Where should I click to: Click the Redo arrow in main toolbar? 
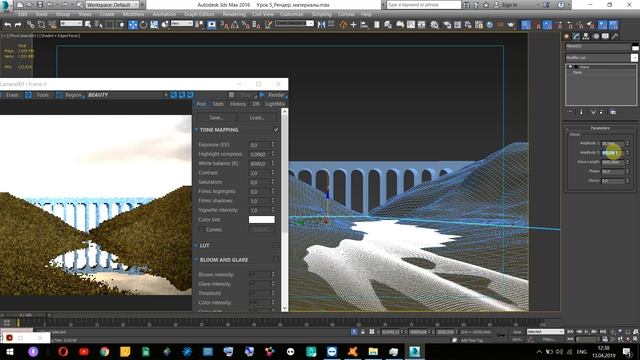click(18, 24)
